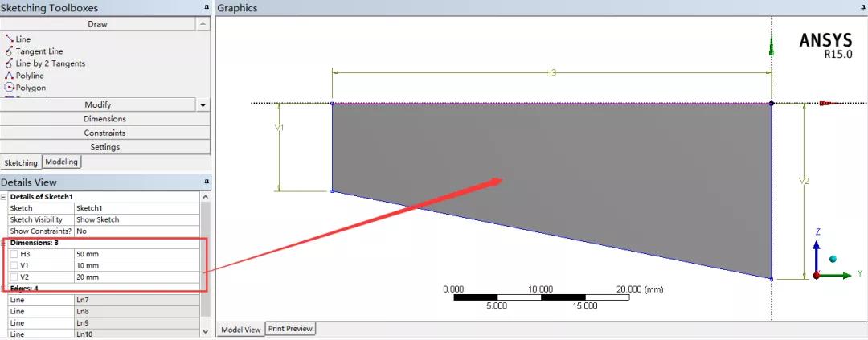Open the Print Preview tab

[291, 329]
